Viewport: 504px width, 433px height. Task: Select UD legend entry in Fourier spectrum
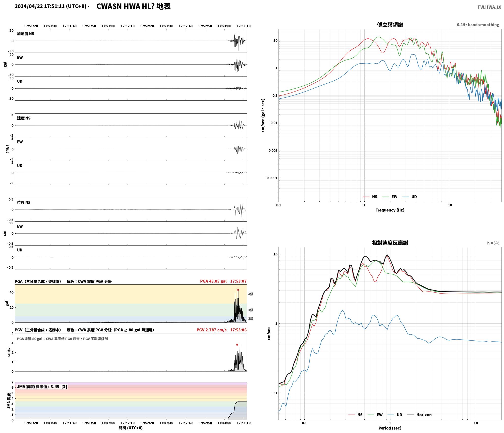pos(410,197)
